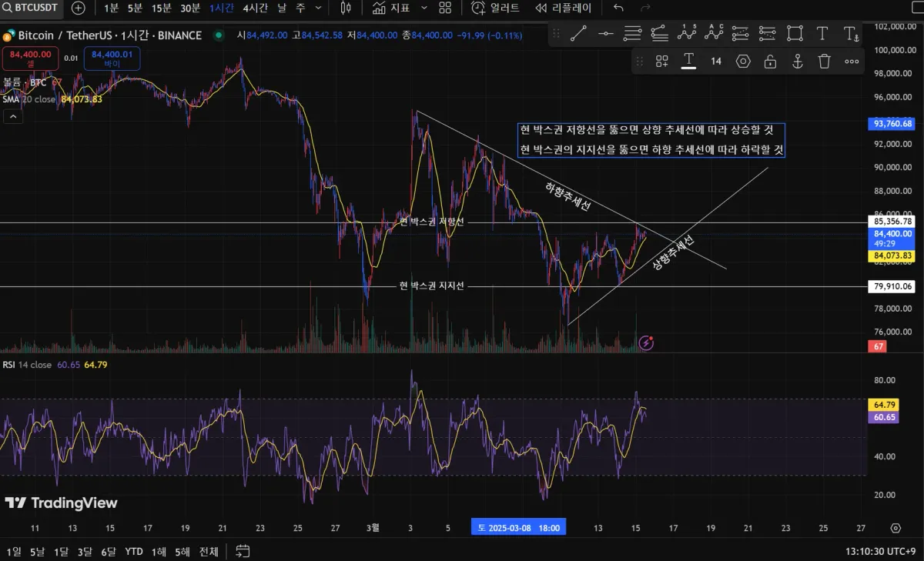This screenshot has width=924, height=561.
Task: Open the candlestick chart type selector
Action: click(x=346, y=8)
